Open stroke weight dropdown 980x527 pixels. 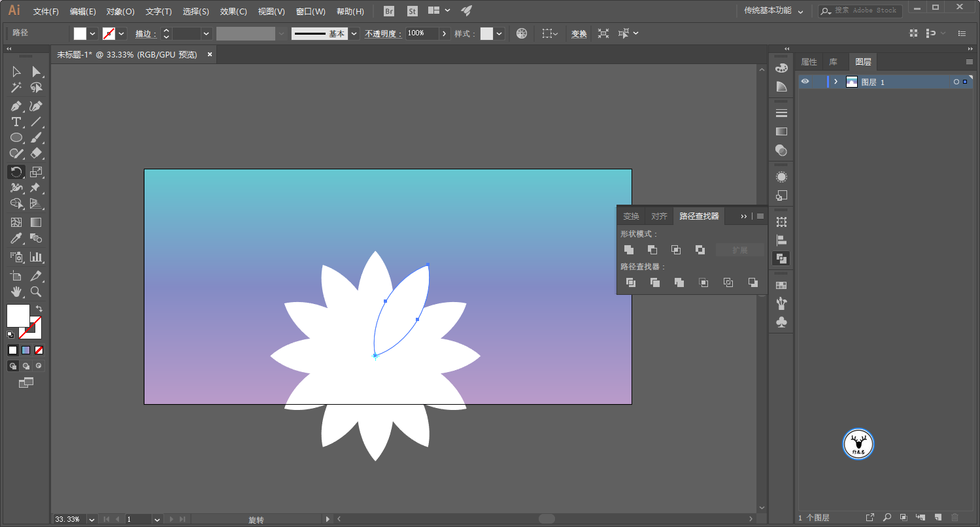click(207, 33)
